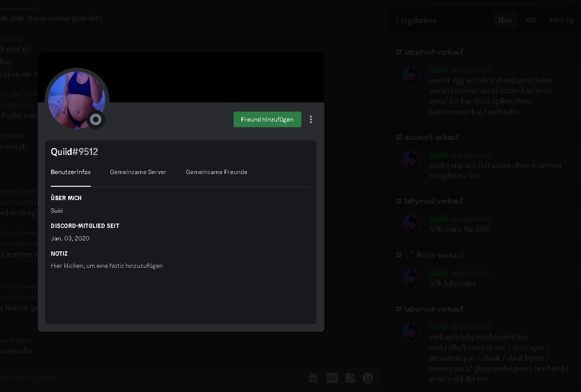Open the Gemeinsame Freunde tab
Viewport: 581px width, 392px height.
[217, 172]
